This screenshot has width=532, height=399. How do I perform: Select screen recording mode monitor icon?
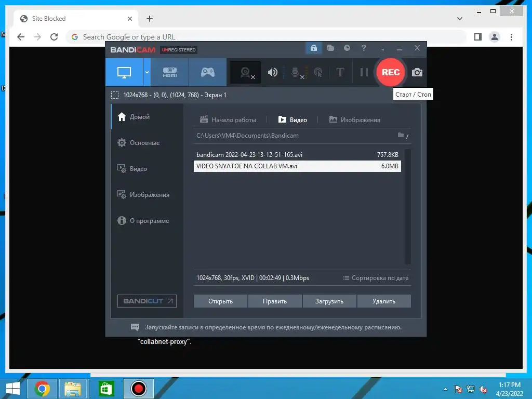[124, 72]
